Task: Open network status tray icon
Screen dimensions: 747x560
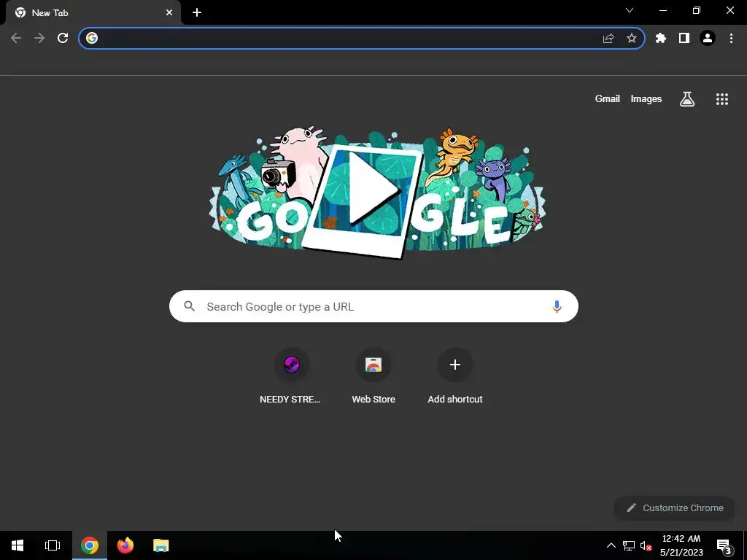Action: [x=628, y=545]
